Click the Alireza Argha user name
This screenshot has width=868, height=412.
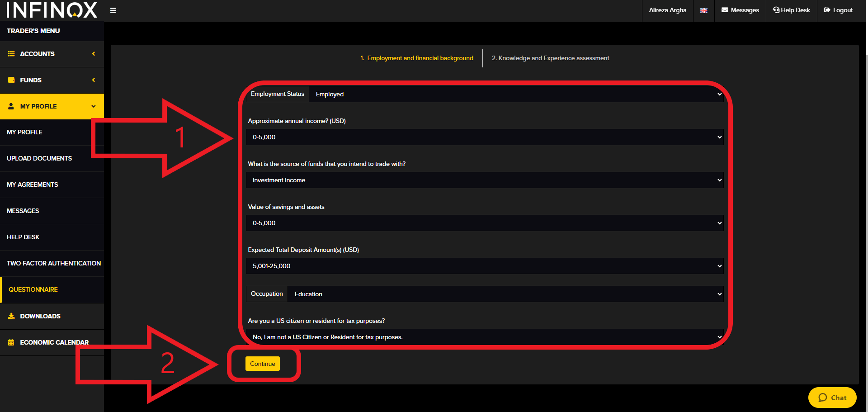pyautogui.click(x=667, y=10)
